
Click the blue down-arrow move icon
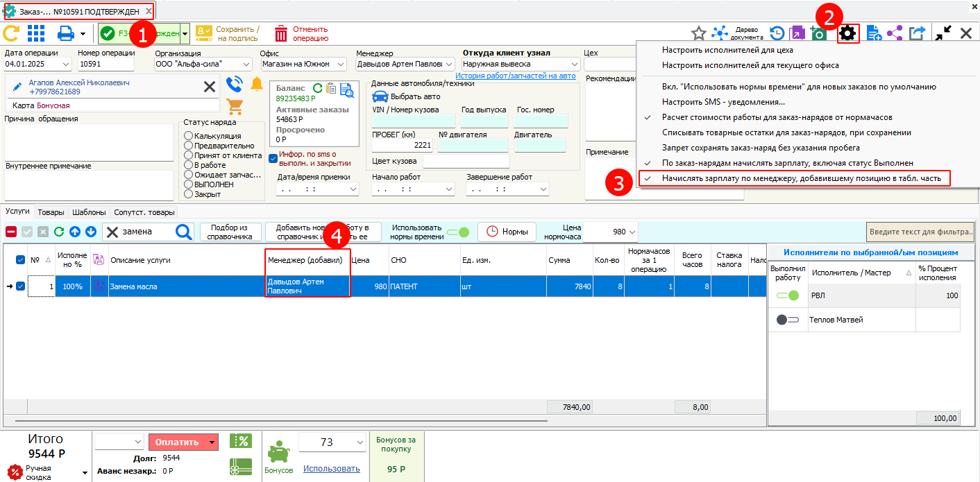tap(90, 232)
